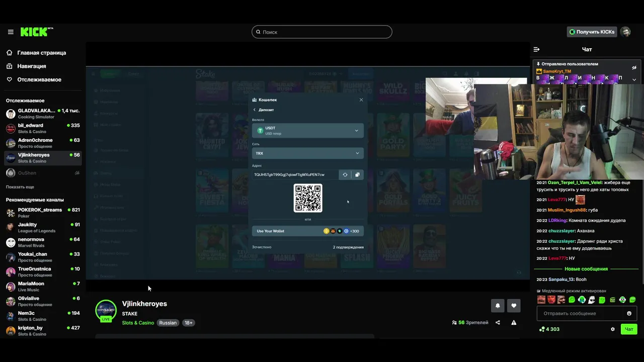Open the Slots & Casino category link
The height and width of the screenshot is (362, 644).
[x=138, y=323]
